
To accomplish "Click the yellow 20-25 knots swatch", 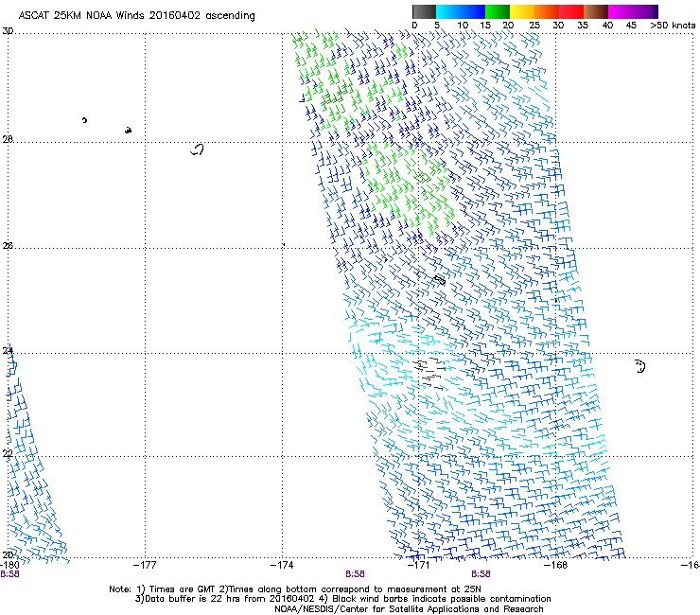I will click(x=522, y=11).
